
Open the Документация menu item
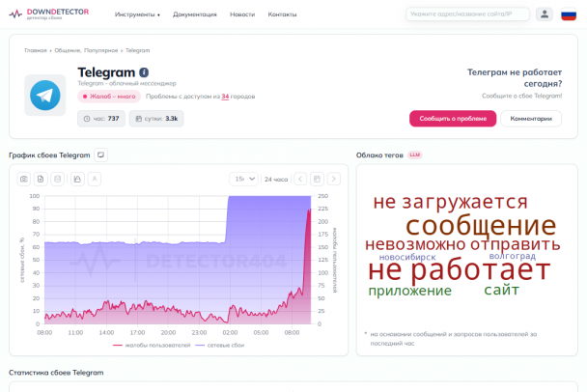(195, 15)
